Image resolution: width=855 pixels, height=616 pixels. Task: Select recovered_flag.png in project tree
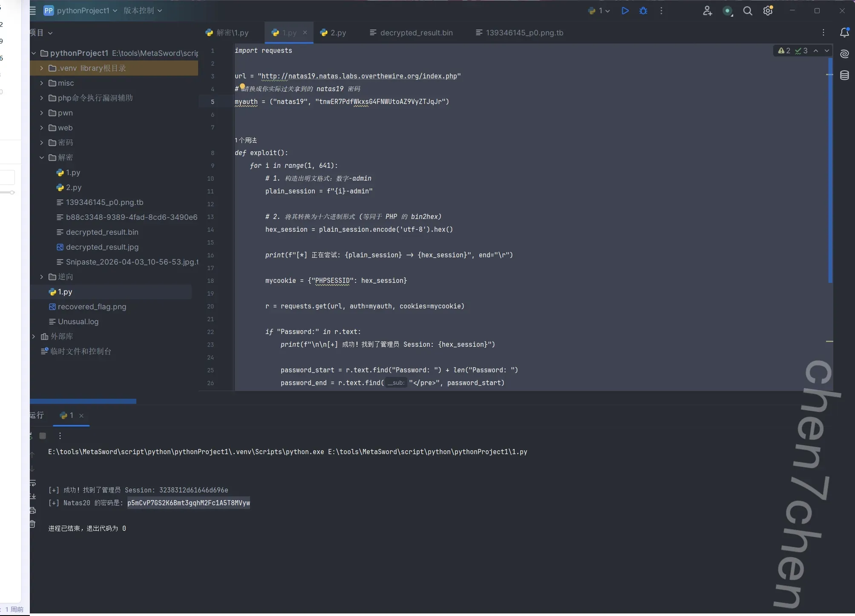point(87,307)
